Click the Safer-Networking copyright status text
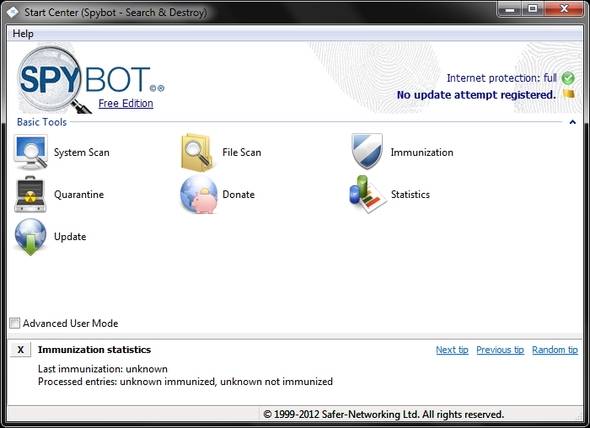Screen dimensions: 590x428 pos(383,414)
